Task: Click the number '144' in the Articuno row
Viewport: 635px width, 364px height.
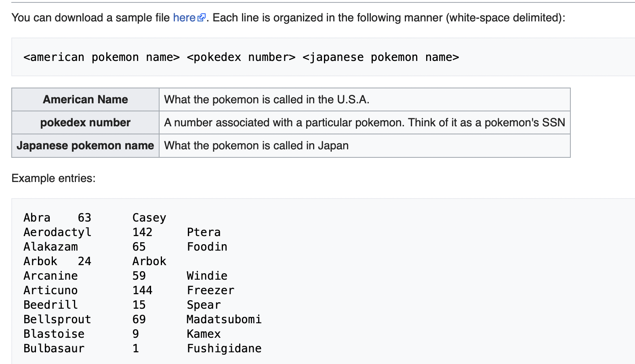Action: (142, 291)
